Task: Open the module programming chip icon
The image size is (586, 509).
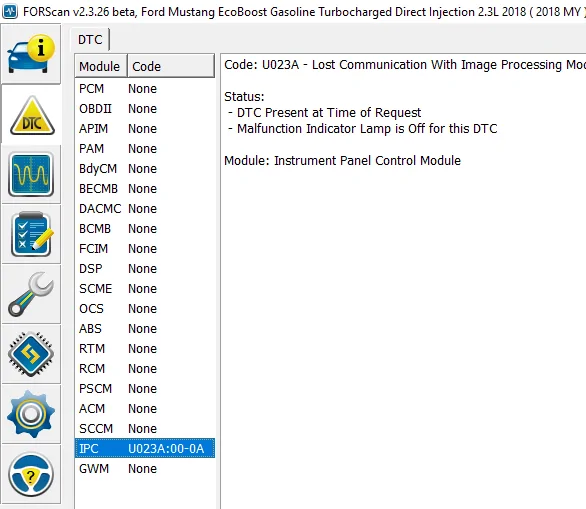Action: 31,354
